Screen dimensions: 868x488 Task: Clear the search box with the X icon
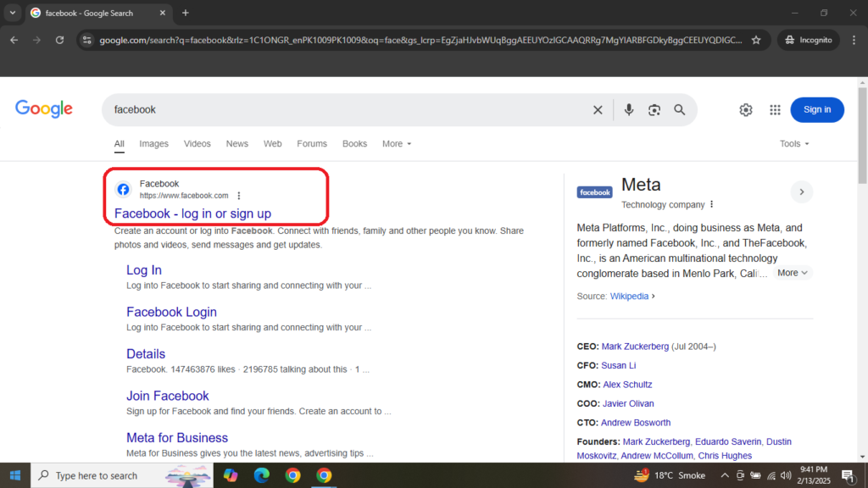[x=598, y=109]
